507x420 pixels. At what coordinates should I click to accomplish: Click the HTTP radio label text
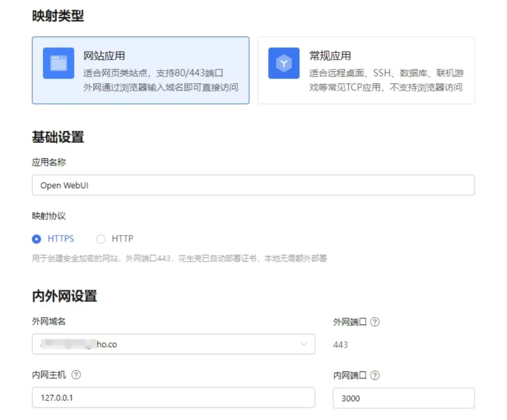pyautogui.click(x=123, y=239)
